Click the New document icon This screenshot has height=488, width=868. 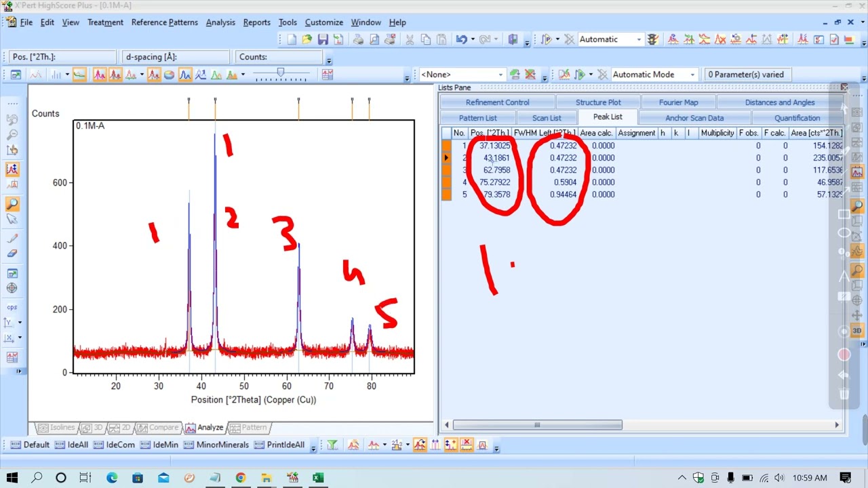click(292, 39)
